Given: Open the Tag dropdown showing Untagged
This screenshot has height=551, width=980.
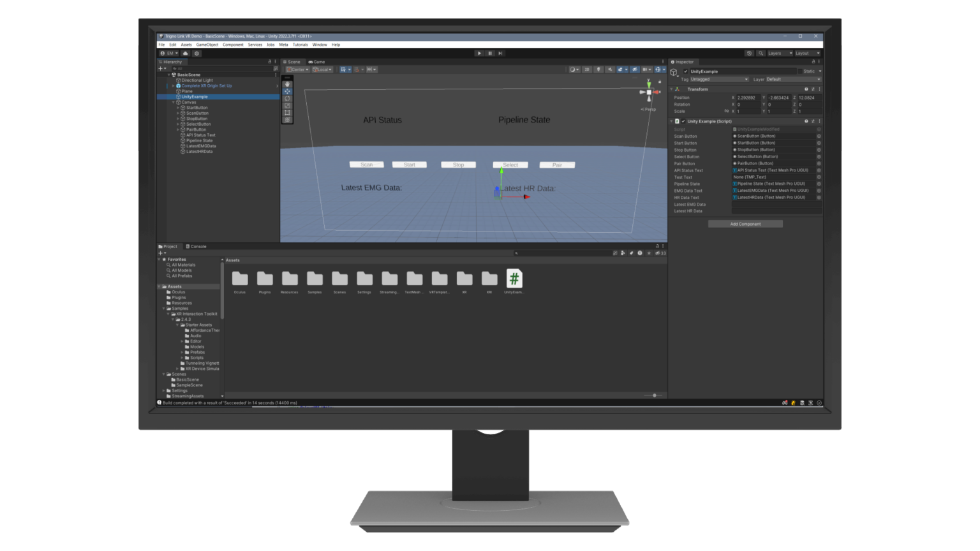Looking at the screenshot, I should (x=719, y=79).
